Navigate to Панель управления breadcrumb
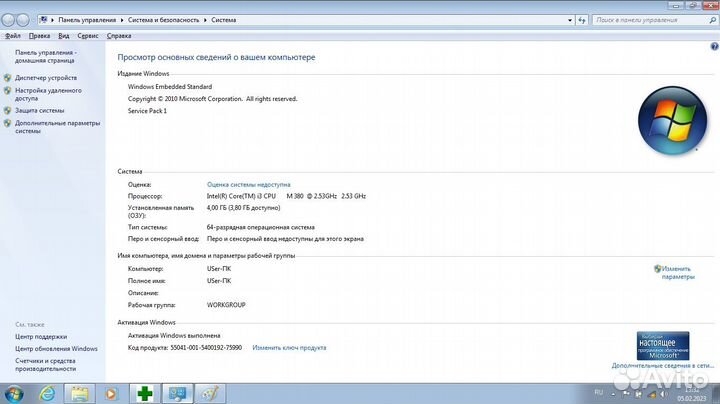 87,20
